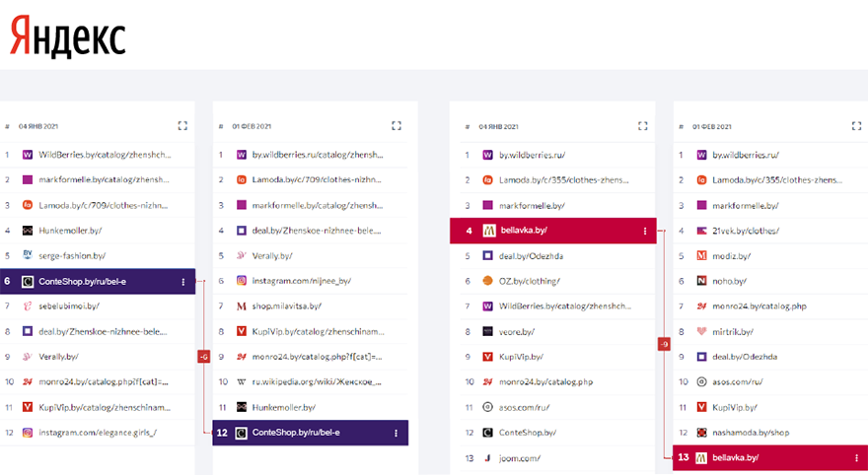
Task: Open three-dot menu on bellavka.by row ranked 4
Action: 645,231
